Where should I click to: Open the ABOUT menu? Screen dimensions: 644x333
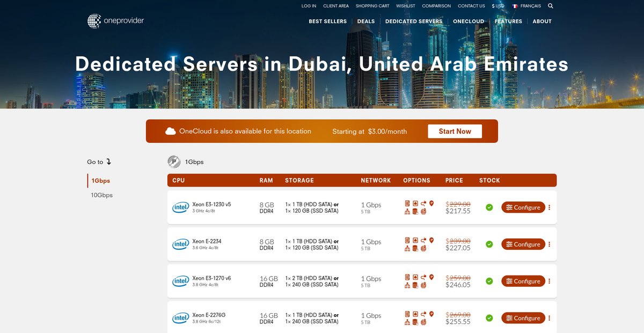542,21
